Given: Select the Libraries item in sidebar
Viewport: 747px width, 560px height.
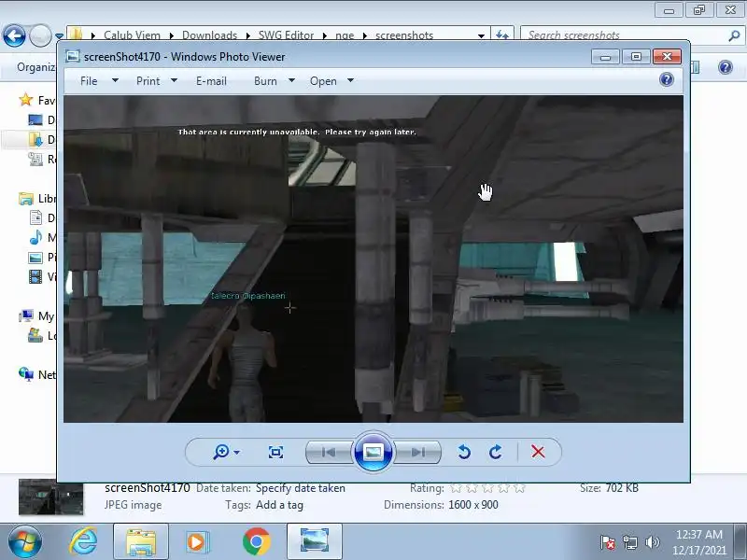Looking at the screenshot, I should [37, 198].
